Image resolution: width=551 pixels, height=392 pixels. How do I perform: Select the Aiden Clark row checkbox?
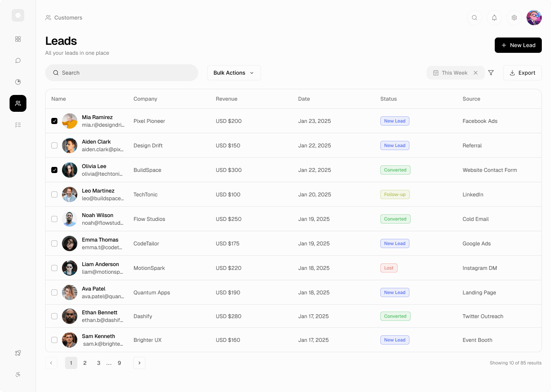pyautogui.click(x=54, y=145)
